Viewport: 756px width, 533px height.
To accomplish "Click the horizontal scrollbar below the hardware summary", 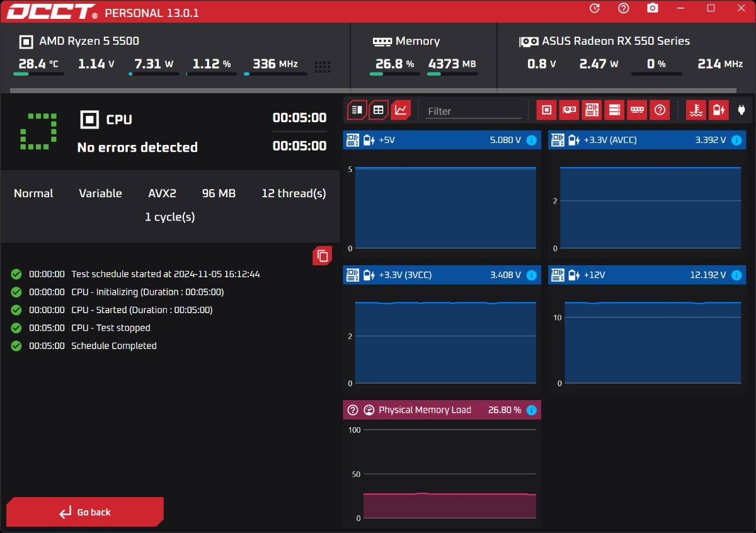I will point(373,91).
